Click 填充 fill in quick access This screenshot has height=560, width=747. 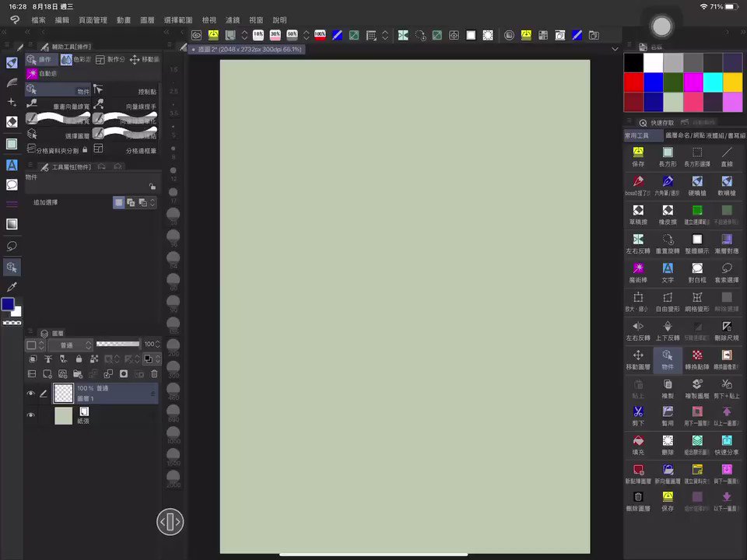[x=638, y=445]
